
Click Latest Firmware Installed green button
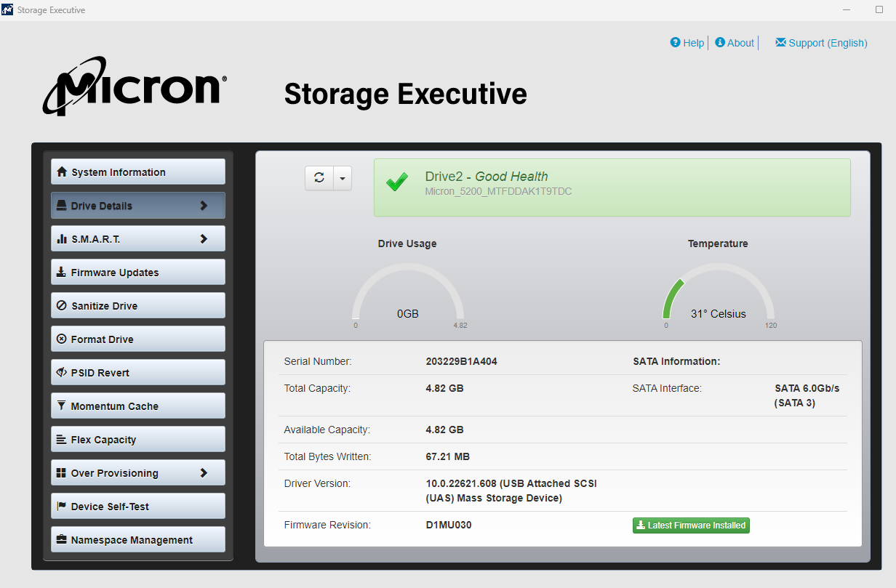click(x=691, y=525)
